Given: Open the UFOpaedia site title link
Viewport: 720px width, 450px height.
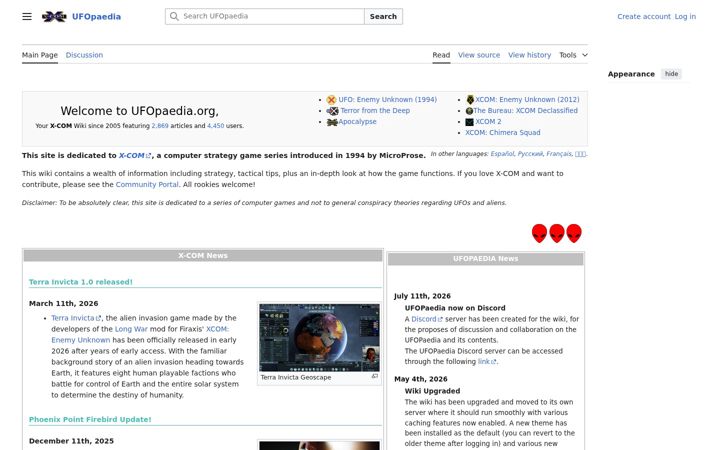Looking at the screenshot, I should 96,17.
